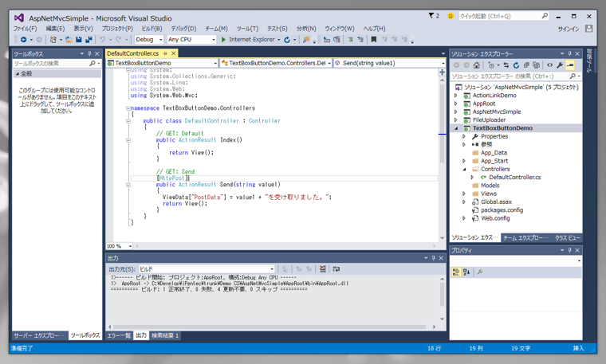Toggle the Categorized view in Properties
Viewport: 606px width, 364px height.
pos(456,272)
